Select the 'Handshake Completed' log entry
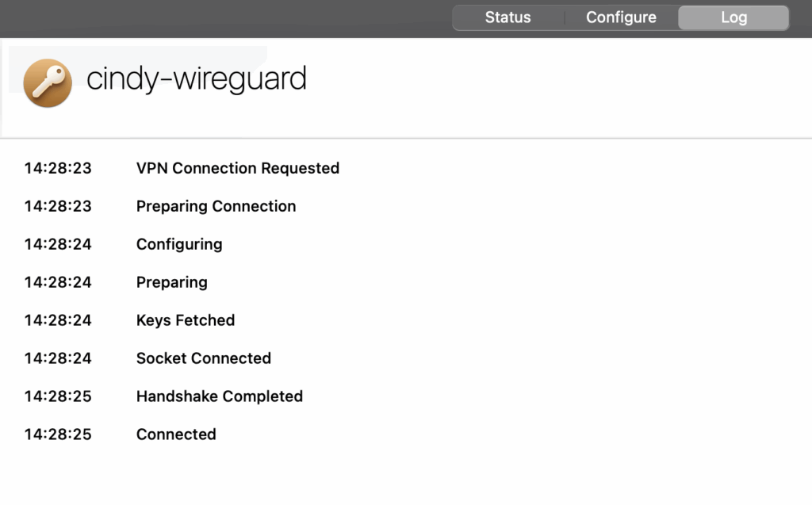 click(x=220, y=396)
